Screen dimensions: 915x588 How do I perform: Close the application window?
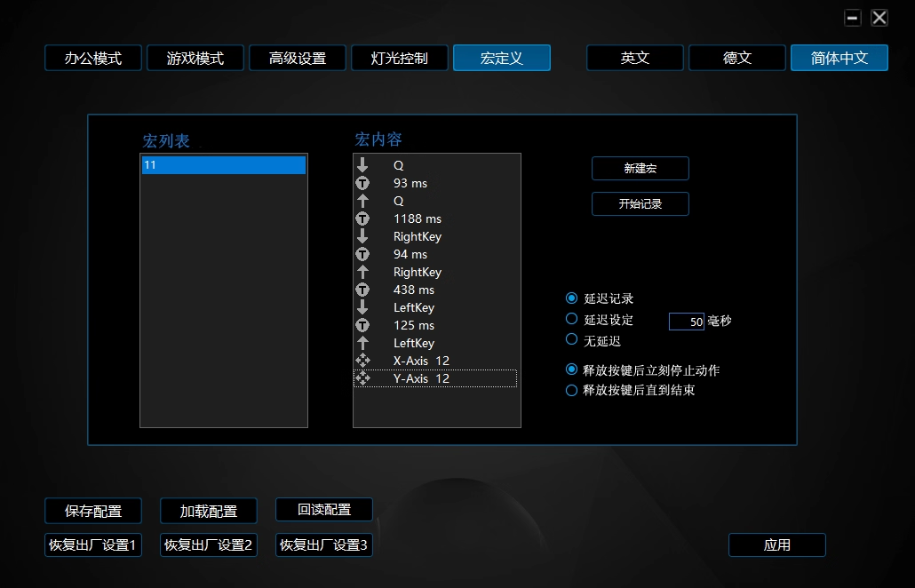pyautogui.click(x=879, y=18)
